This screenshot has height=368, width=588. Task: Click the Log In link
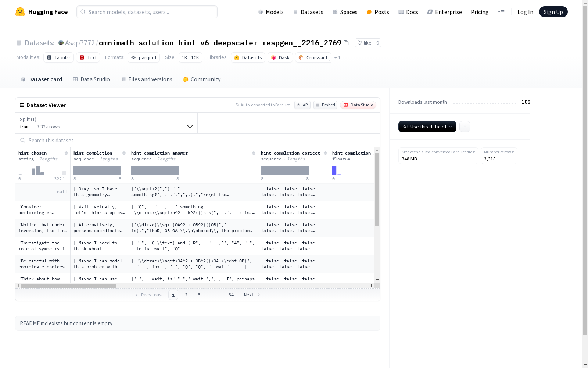[x=525, y=12]
